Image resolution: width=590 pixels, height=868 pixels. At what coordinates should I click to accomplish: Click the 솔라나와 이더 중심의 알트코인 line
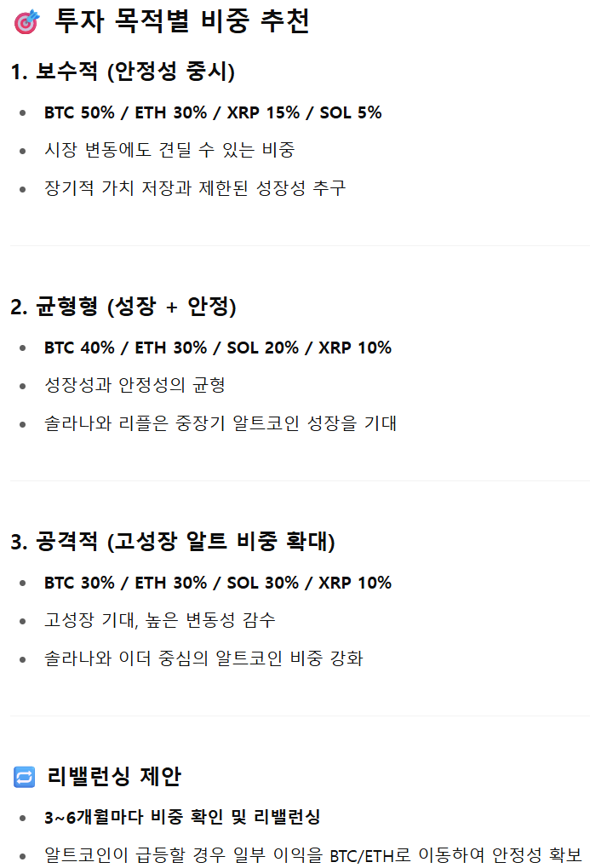point(203,658)
